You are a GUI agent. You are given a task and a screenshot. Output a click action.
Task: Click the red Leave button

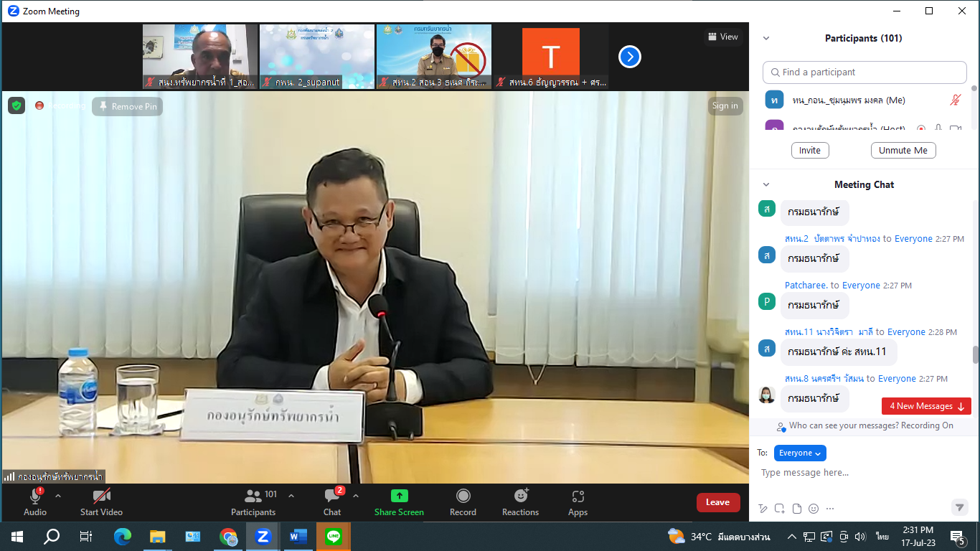point(717,502)
